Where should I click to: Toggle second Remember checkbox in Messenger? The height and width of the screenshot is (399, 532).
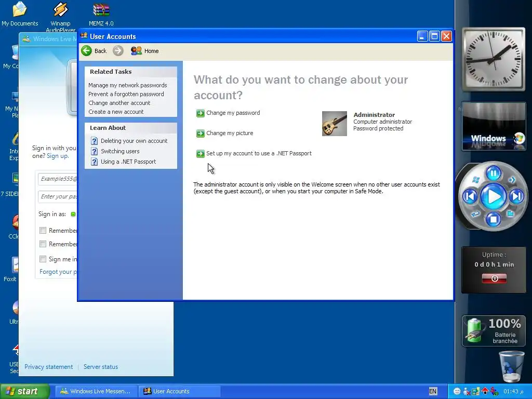click(43, 244)
